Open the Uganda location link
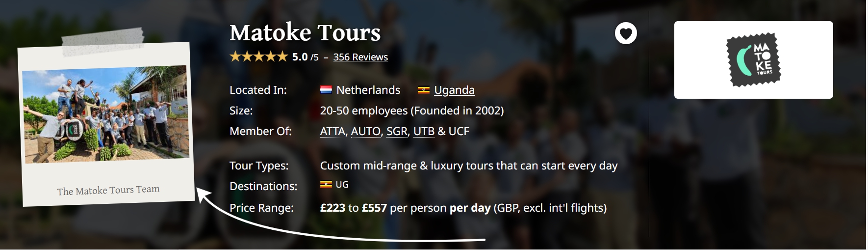The image size is (868, 250). point(454,90)
